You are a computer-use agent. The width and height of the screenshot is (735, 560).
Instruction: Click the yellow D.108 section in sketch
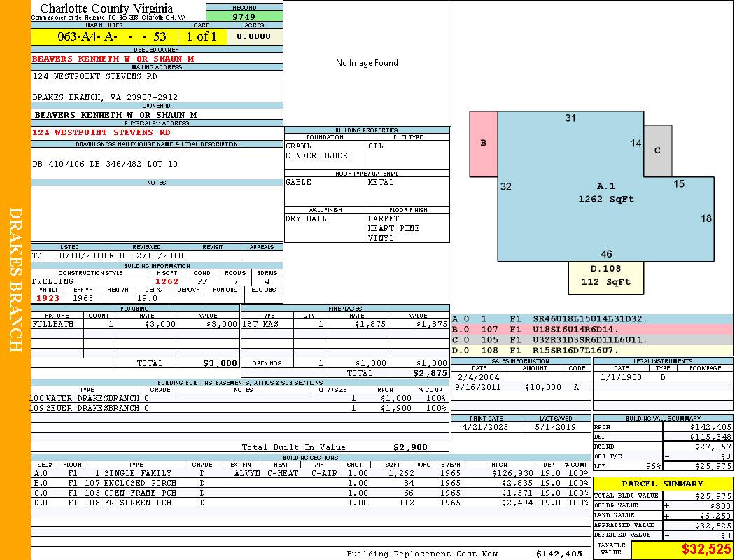(x=605, y=277)
